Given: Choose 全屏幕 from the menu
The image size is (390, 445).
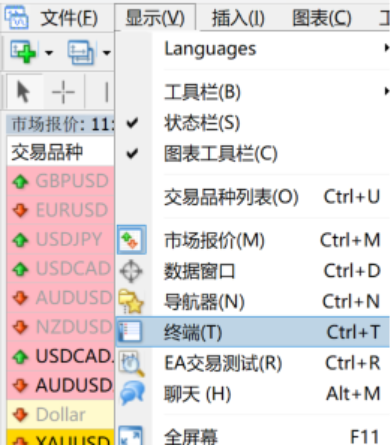Looking at the screenshot, I should click(x=253, y=436).
